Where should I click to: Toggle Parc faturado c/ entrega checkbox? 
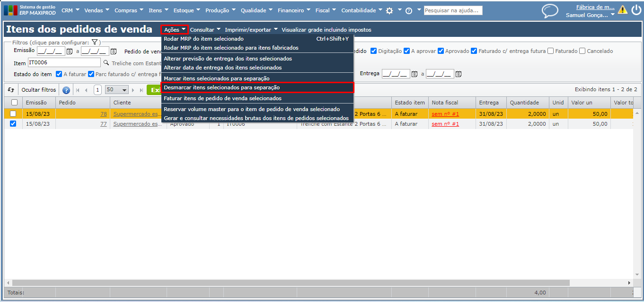coord(91,74)
